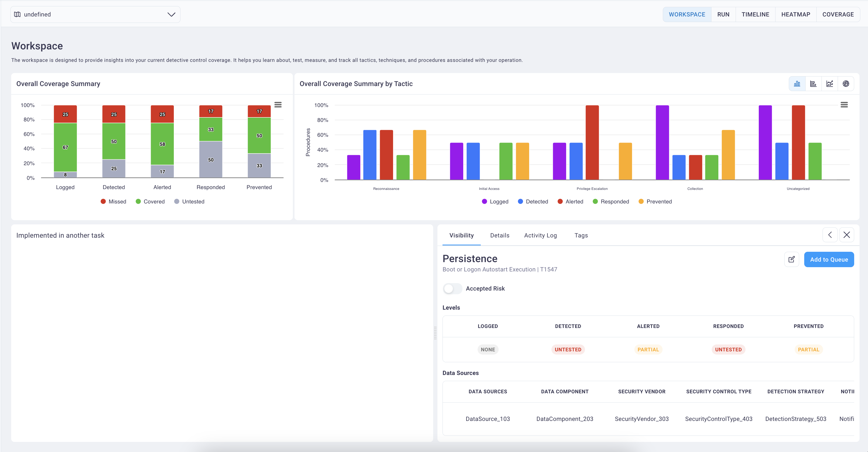This screenshot has width=868, height=452.
Task: Click the SecurityControlType_403 cell
Action: [x=719, y=419]
